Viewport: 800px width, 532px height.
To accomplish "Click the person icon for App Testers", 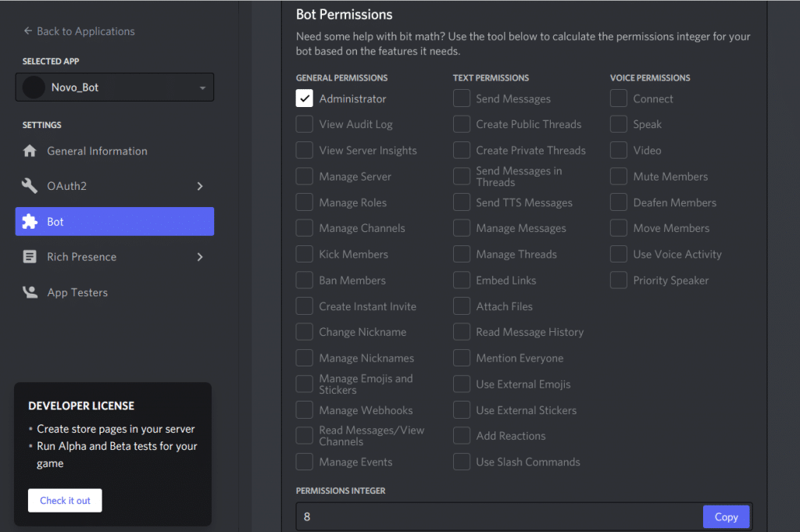I will [x=30, y=292].
